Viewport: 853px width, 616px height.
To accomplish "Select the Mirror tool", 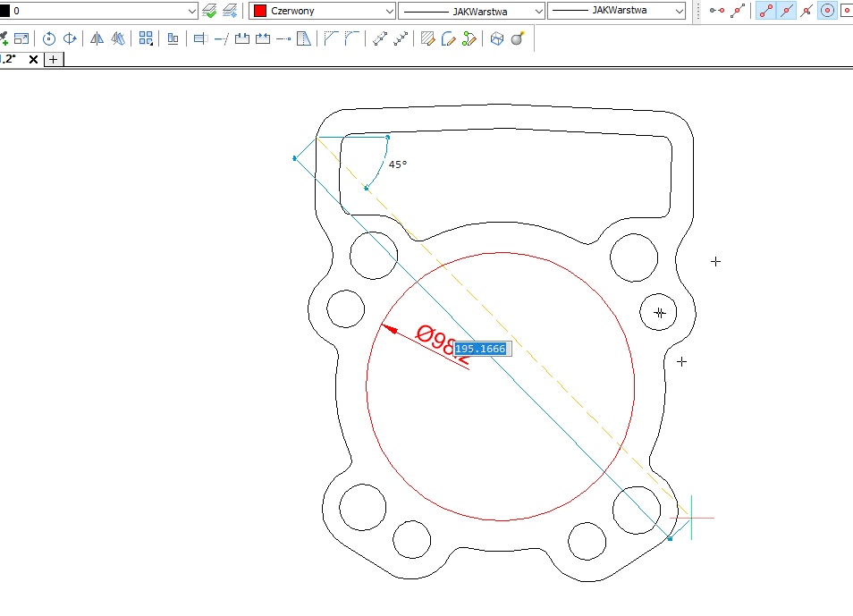I will pyautogui.click(x=97, y=39).
